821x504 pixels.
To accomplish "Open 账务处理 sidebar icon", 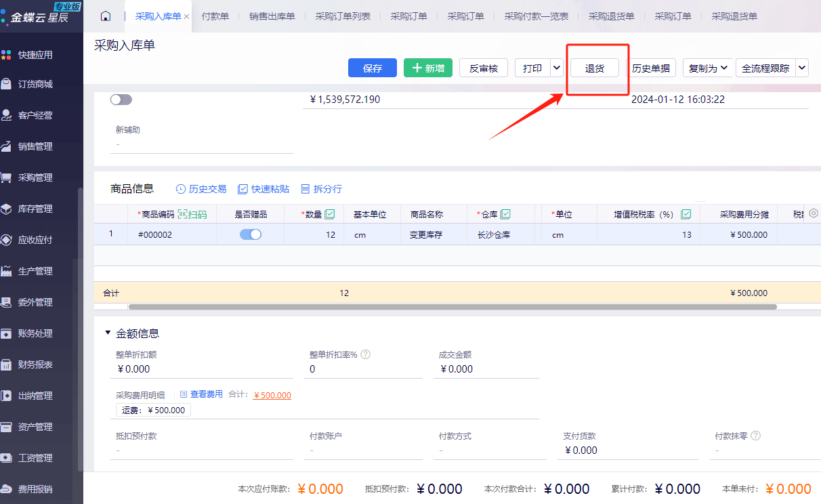I will click(x=6, y=333).
